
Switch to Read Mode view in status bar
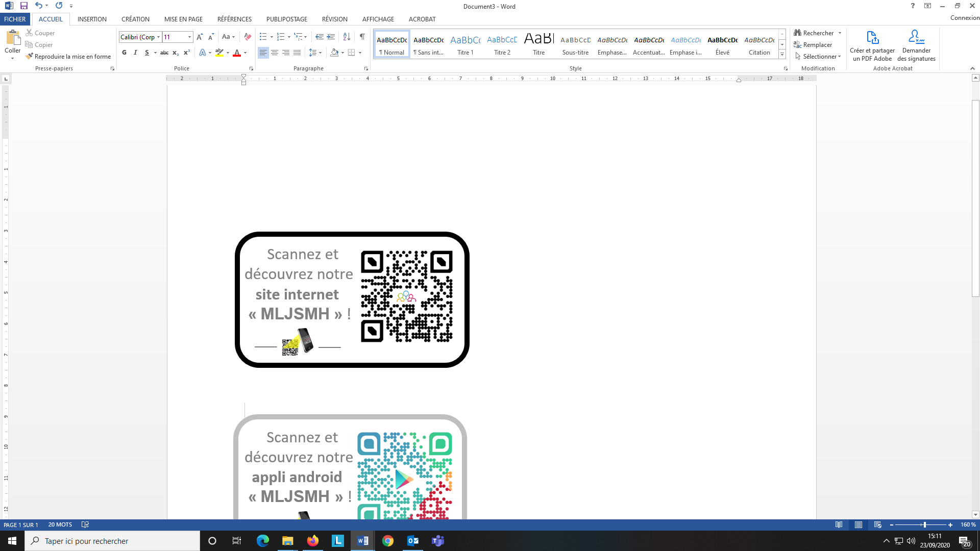[839, 524]
